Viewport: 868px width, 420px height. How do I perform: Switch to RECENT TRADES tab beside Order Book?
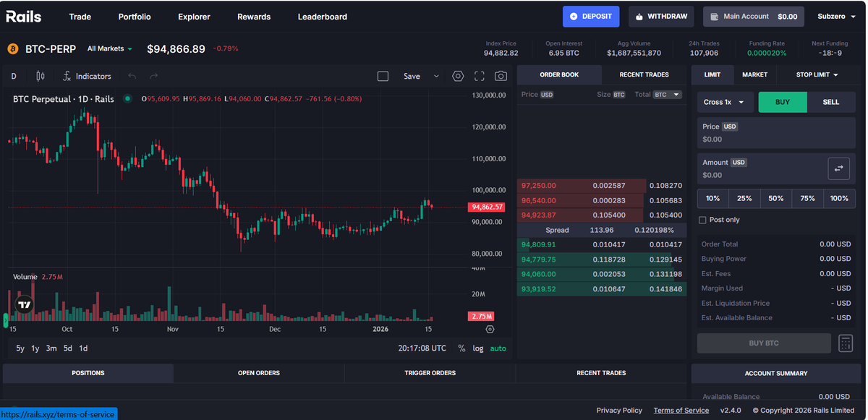[x=644, y=74]
